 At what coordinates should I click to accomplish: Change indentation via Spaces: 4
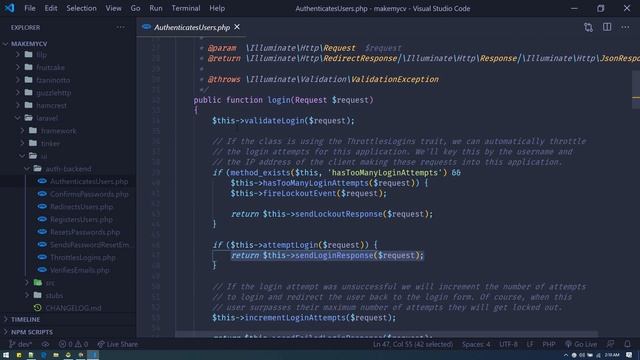[476, 344]
